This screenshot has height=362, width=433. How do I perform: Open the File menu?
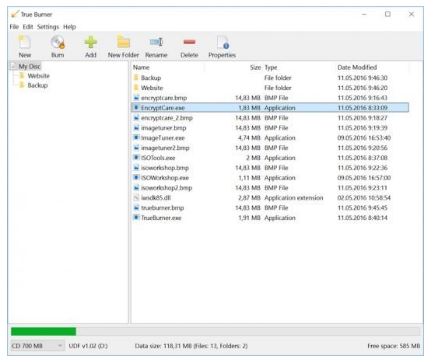14,27
